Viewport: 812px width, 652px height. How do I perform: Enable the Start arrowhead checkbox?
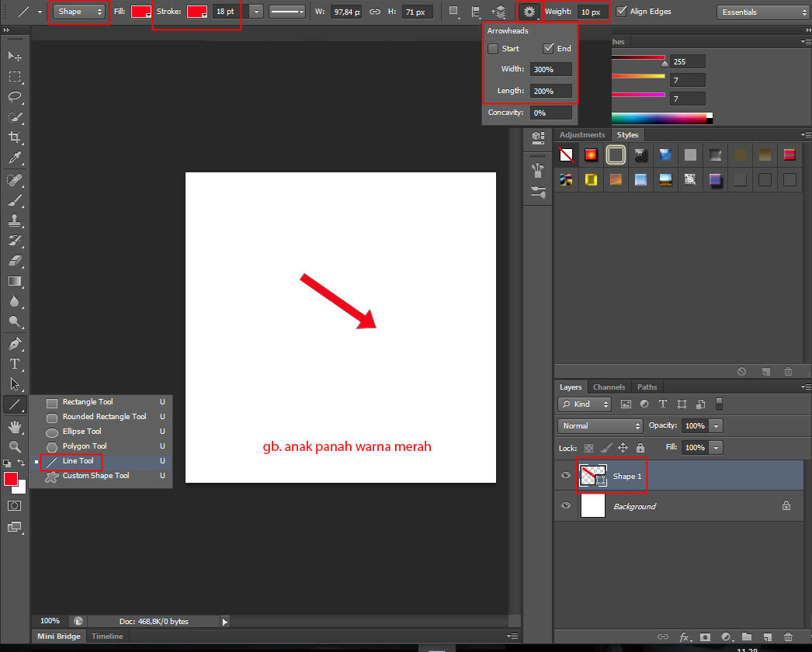(493, 48)
